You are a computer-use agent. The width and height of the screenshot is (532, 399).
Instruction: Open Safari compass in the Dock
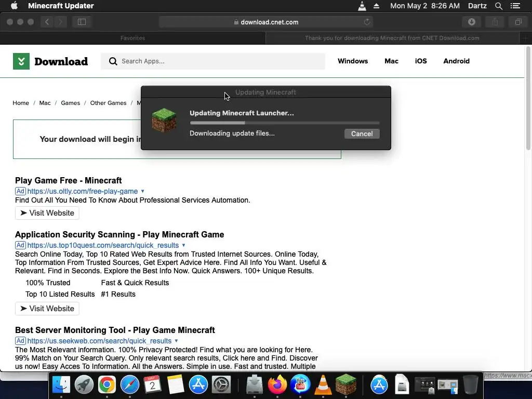(129, 385)
